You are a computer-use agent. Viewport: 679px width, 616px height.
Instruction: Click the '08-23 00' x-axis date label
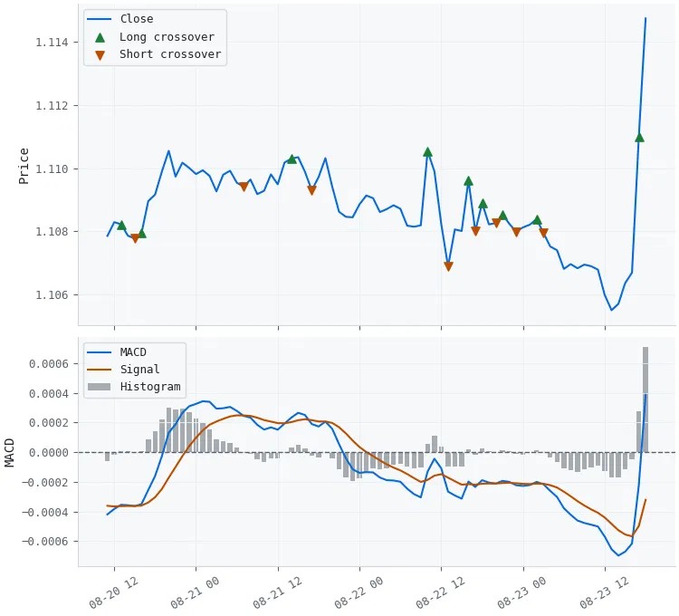click(521, 592)
